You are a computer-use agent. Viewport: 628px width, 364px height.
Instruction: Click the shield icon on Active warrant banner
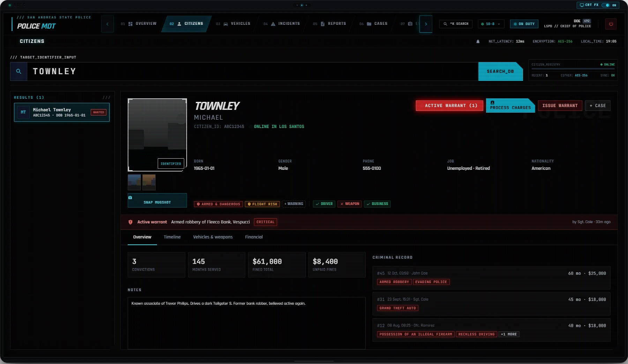[x=130, y=222]
